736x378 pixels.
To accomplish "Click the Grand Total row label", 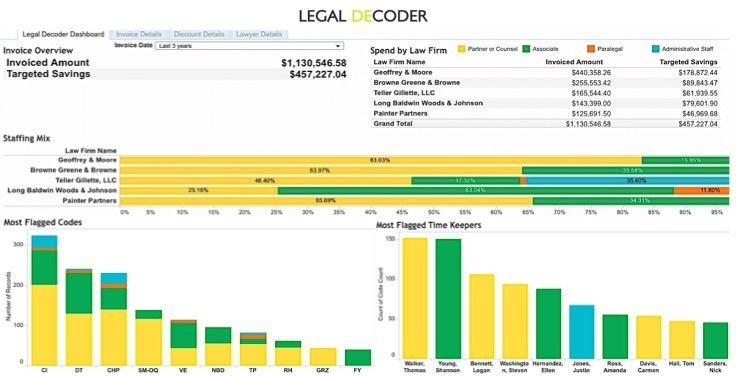I will (x=393, y=124).
